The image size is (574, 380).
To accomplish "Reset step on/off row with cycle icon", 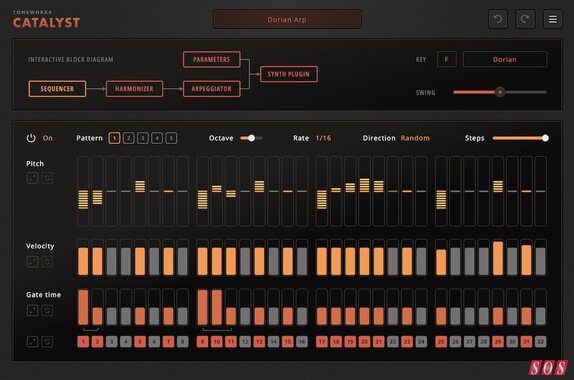I will pyautogui.click(x=47, y=342).
